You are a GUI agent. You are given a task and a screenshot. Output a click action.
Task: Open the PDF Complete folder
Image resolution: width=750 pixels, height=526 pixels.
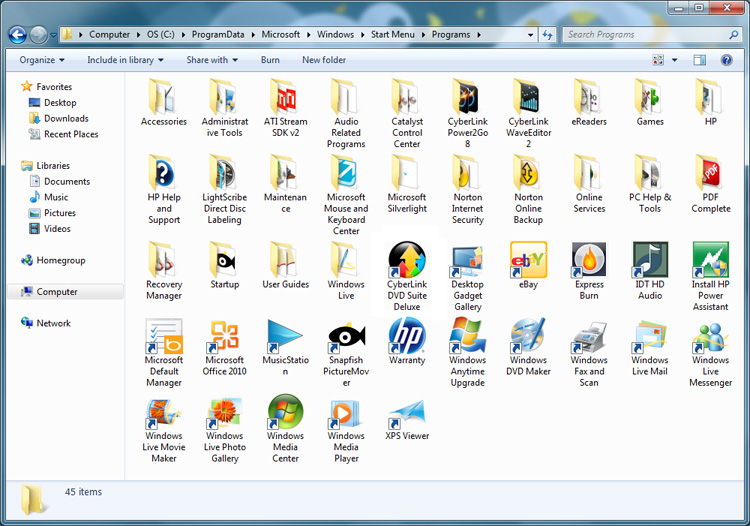(x=710, y=173)
